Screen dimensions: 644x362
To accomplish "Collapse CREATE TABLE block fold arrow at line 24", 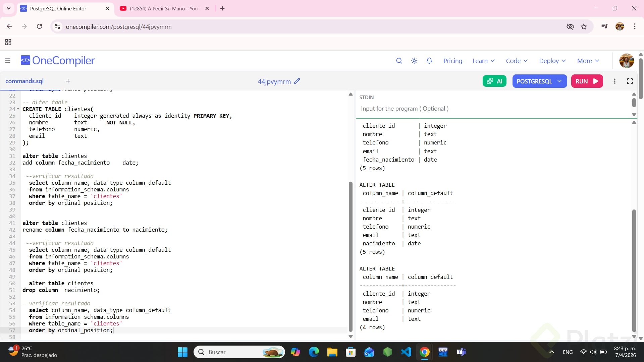I will click(x=18, y=109).
